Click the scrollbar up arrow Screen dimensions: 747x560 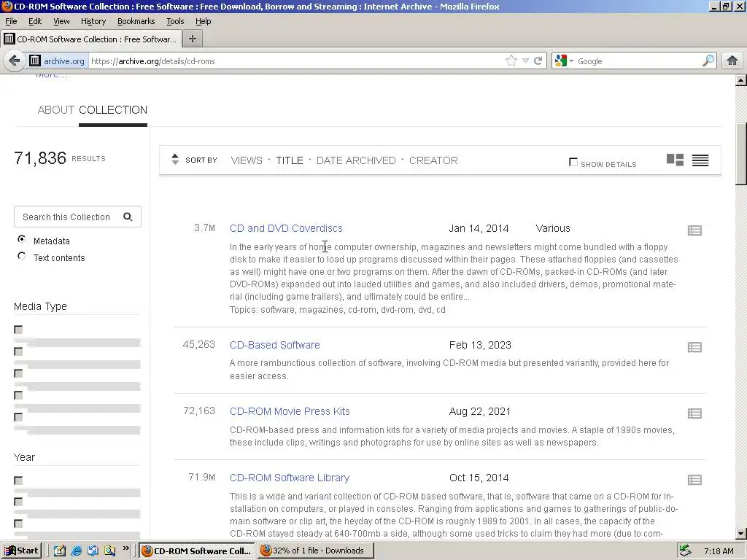pyautogui.click(x=741, y=80)
